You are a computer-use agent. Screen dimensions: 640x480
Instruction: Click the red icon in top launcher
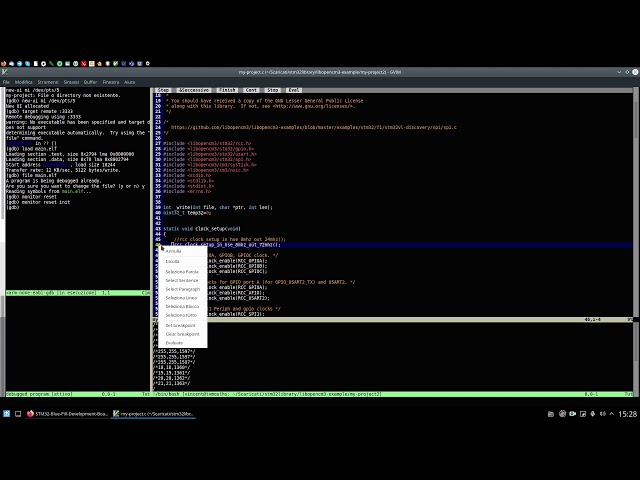(x=84, y=64)
